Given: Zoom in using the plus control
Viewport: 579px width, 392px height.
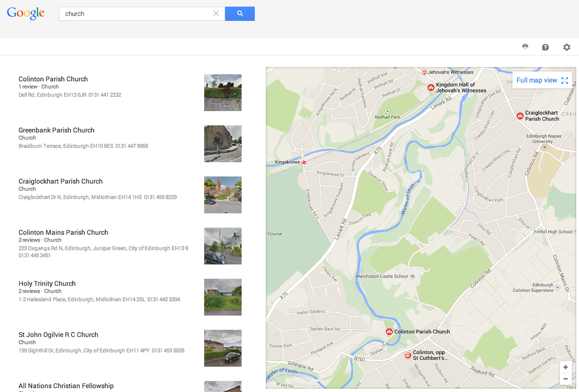Looking at the screenshot, I should 566,367.
